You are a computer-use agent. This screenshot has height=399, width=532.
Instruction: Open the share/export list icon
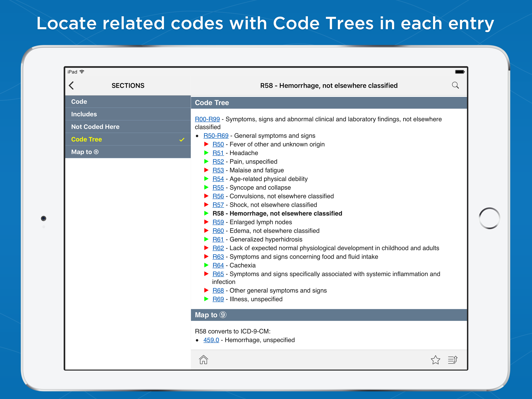tap(453, 360)
